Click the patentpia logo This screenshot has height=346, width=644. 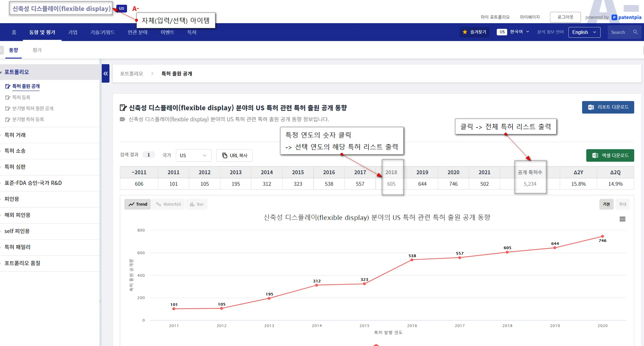click(x=626, y=17)
